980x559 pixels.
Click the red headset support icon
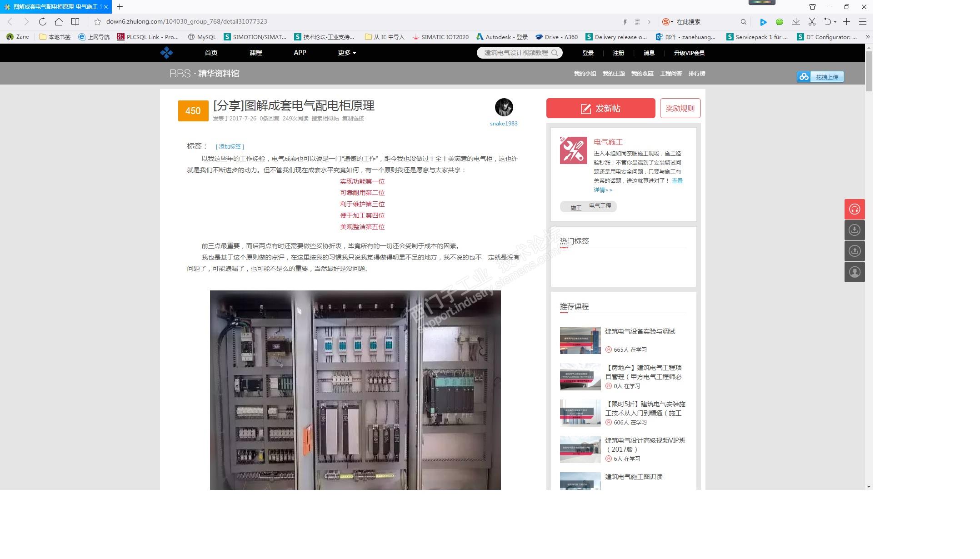pyautogui.click(x=855, y=210)
